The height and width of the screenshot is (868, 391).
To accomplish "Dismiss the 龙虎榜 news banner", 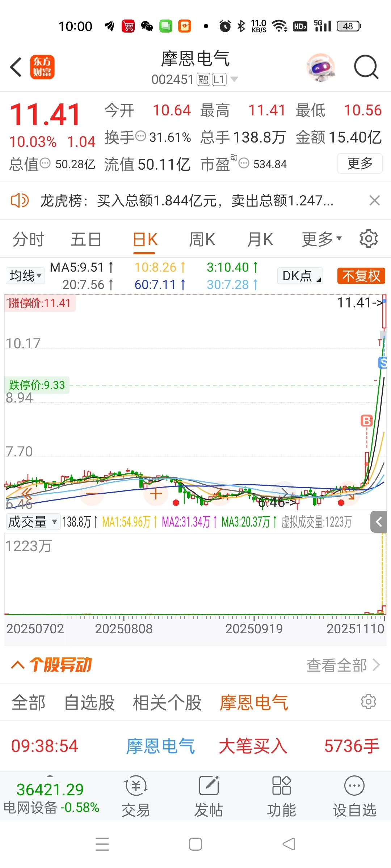I will 375,200.
